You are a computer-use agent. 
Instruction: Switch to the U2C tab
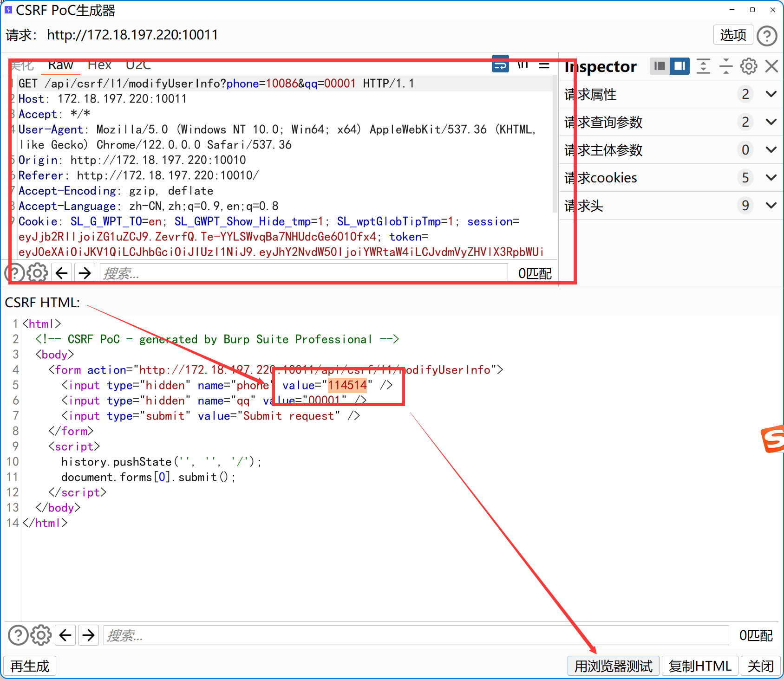[138, 65]
